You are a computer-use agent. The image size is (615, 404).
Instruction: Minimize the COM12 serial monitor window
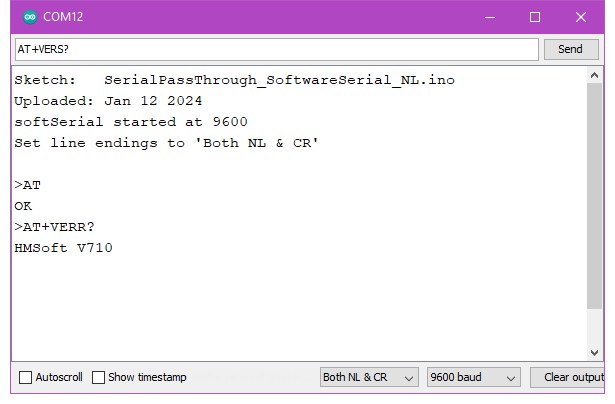(490, 17)
